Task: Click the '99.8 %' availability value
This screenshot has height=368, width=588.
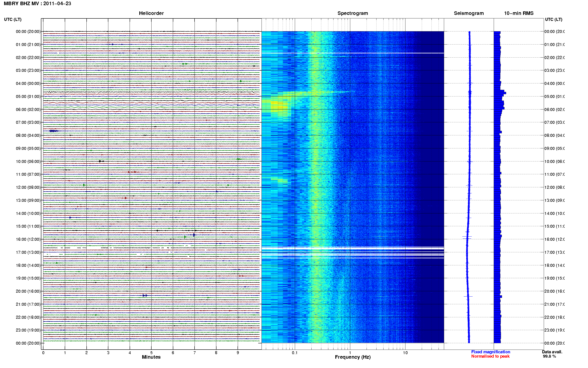Action: click(549, 356)
